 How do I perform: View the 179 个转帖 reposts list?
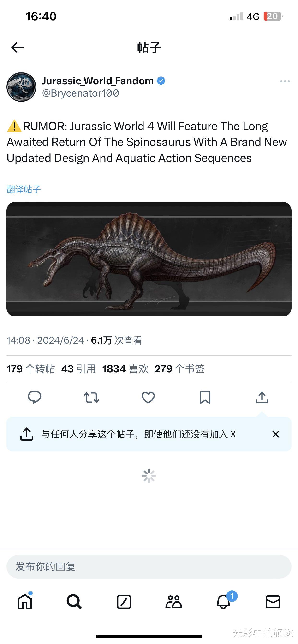31,369
